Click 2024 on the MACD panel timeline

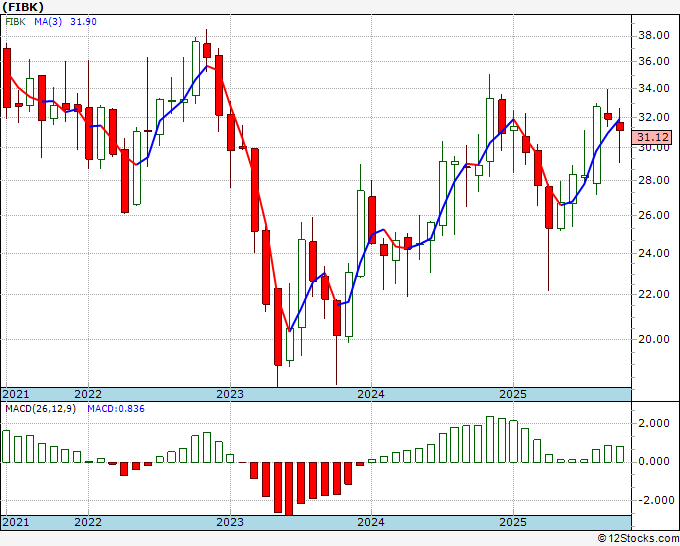(x=371, y=522)
